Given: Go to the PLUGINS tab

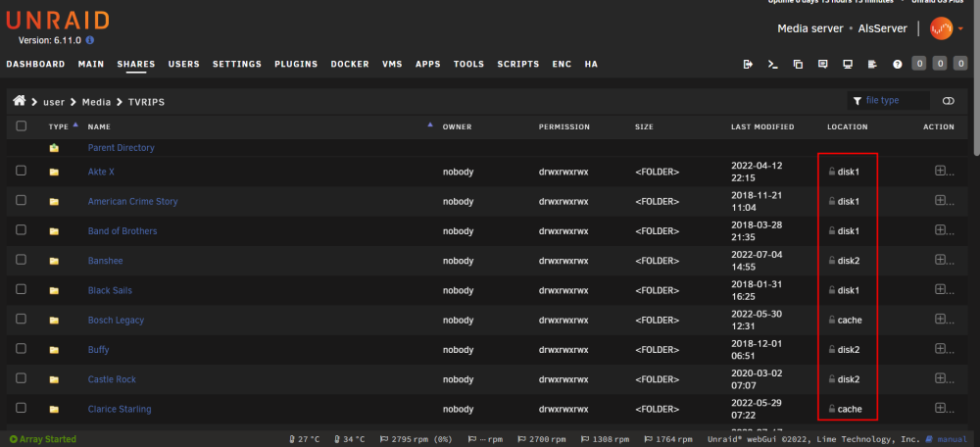Looking at the screenshot, I should click(296, 64).
